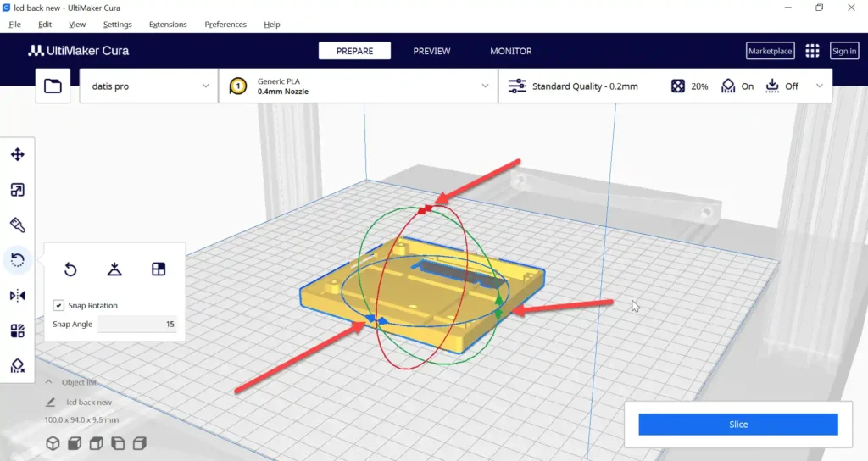Open the Edit menu
This screenshot has width=868, height=461.
pyautogui.click(x=45, y=25)
